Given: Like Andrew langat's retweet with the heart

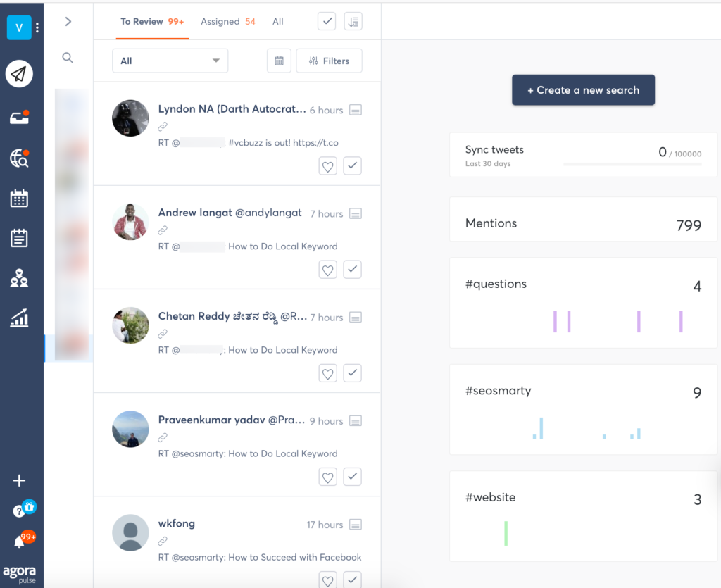Looking at the screenshot, I should 327,269.
